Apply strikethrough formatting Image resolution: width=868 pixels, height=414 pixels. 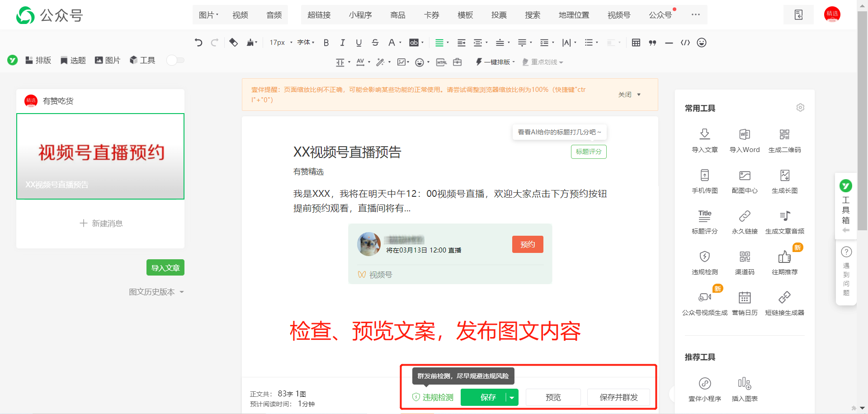(x=375, y=43)
